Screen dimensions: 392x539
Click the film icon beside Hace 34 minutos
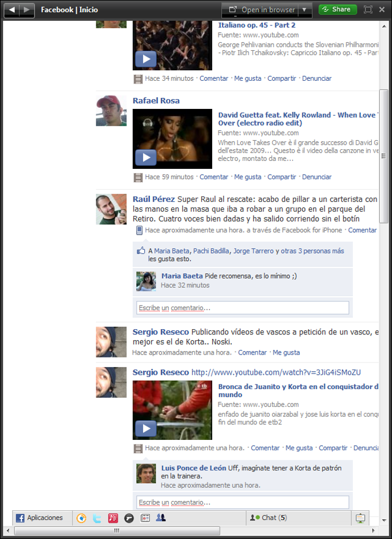pos(138,79)
